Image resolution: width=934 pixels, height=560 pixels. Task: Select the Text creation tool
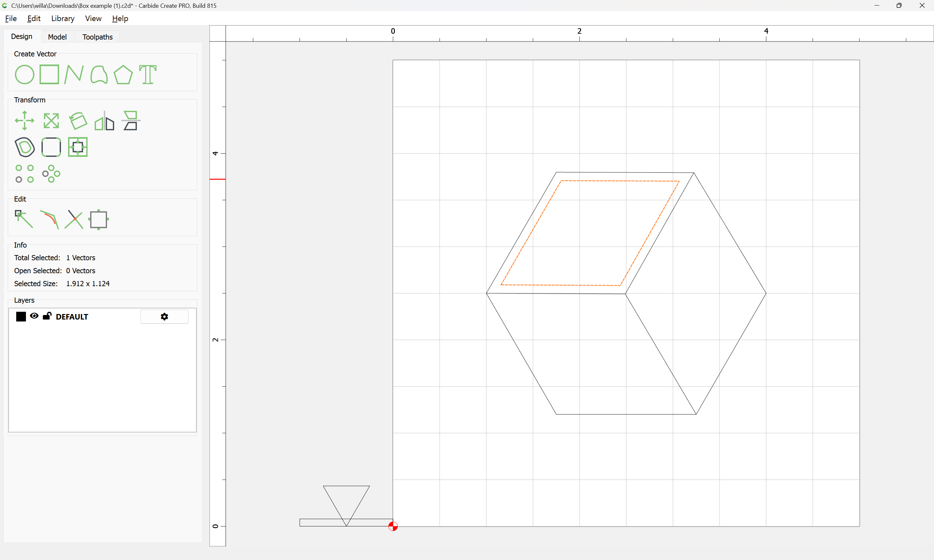pos(148,74)
